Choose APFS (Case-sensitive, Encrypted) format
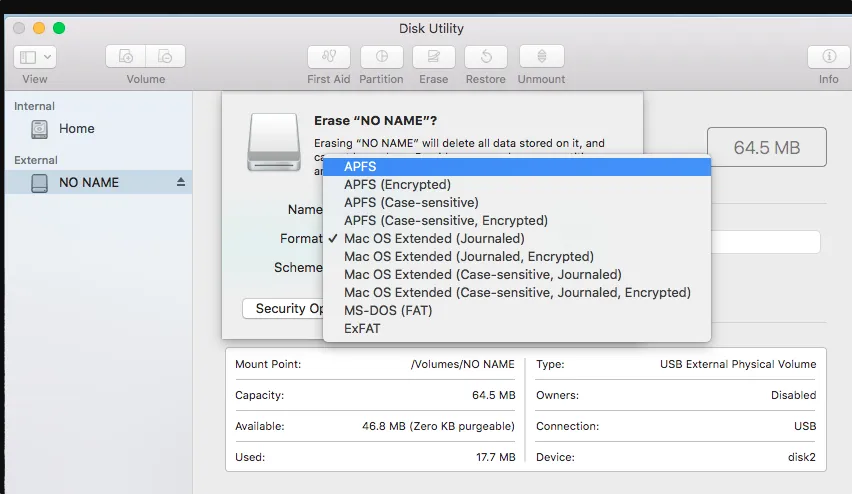 coord(517,221)
